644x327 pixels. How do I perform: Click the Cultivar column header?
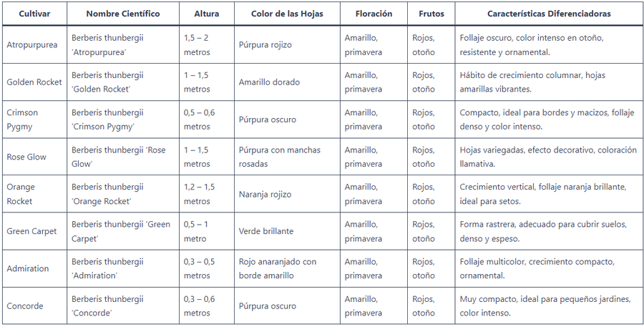(x=34, y=14)
